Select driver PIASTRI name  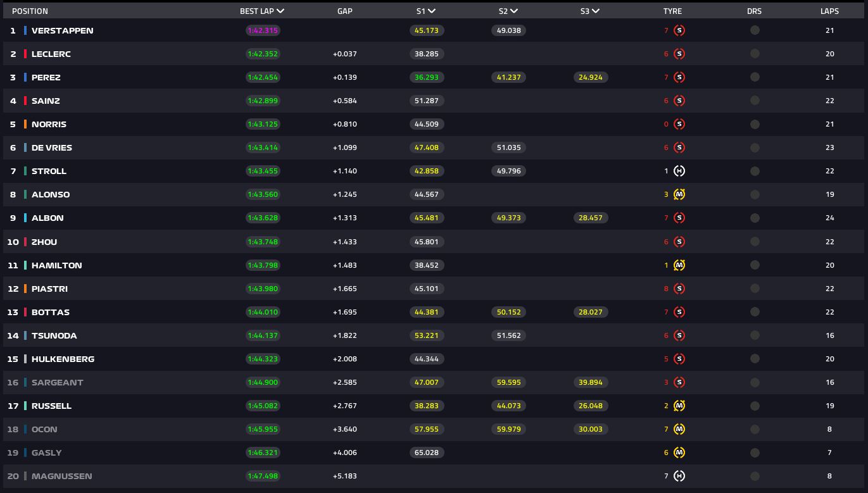(x=49, y=289)
